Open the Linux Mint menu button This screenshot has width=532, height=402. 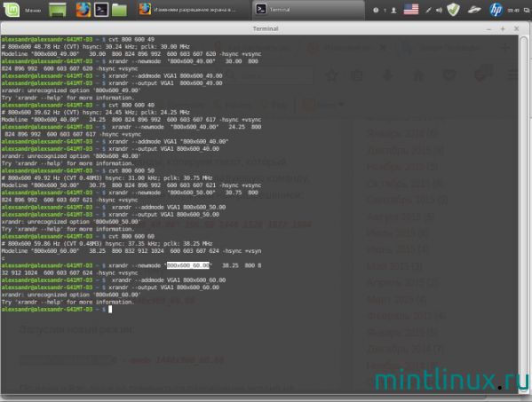22,10
